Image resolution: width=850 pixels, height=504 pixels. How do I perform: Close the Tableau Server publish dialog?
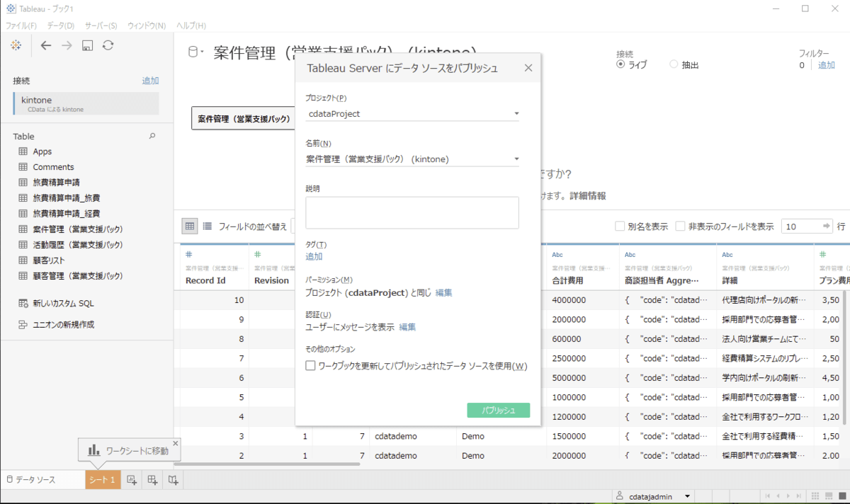[x=528, y=68]
